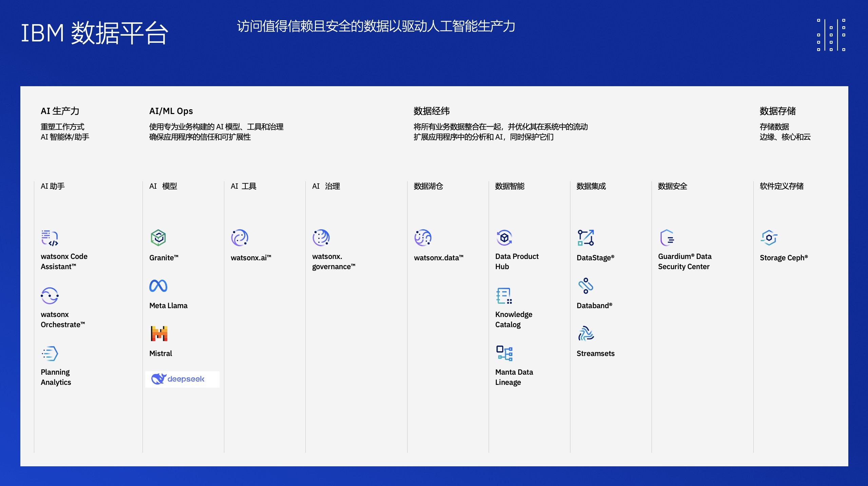Image resolution: width=868 pixels, height=486 pixels.
Task: Click the 数据经纬 section heading
Action: tap(431, 111)
